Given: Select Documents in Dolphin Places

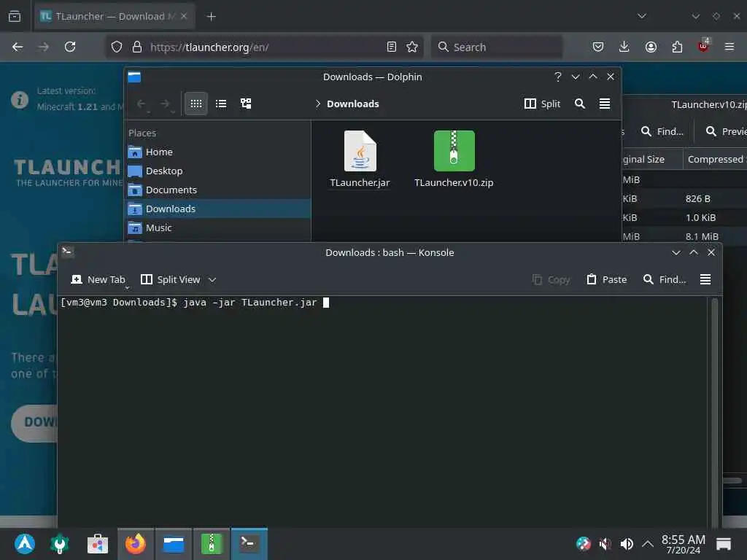Looking at the screenshot, I should pos(219,190).
